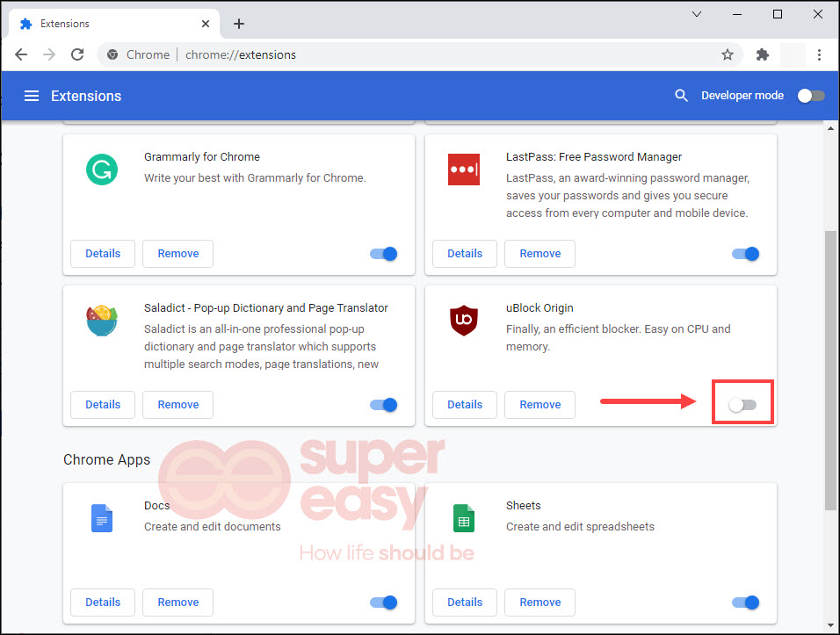Open Details for uBlock Origin
The width and height of the screenshot is (840, 635).
[x=465, y=405]
